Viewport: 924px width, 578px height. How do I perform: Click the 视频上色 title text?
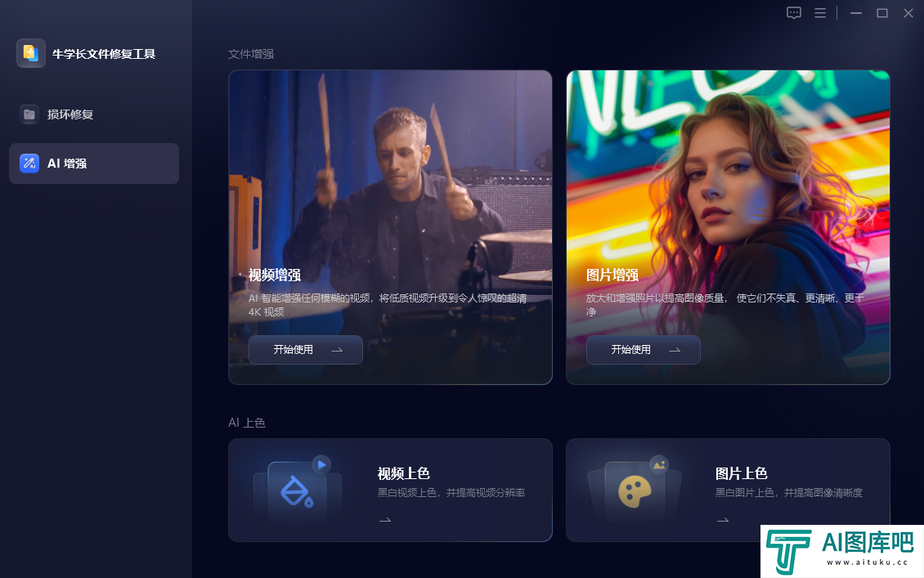404,473
